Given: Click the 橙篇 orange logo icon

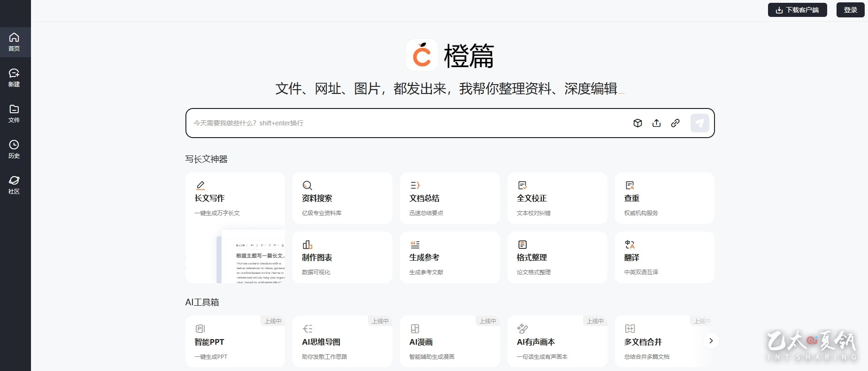Looking at the screenshot, I should pyautogui.click(x=422, y=55).
